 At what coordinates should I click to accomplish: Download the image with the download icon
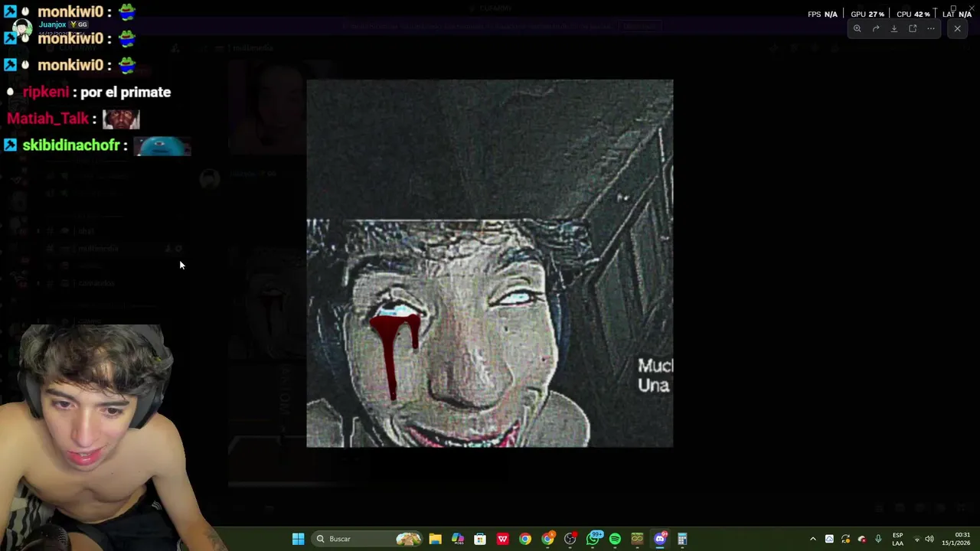[893, 28]
